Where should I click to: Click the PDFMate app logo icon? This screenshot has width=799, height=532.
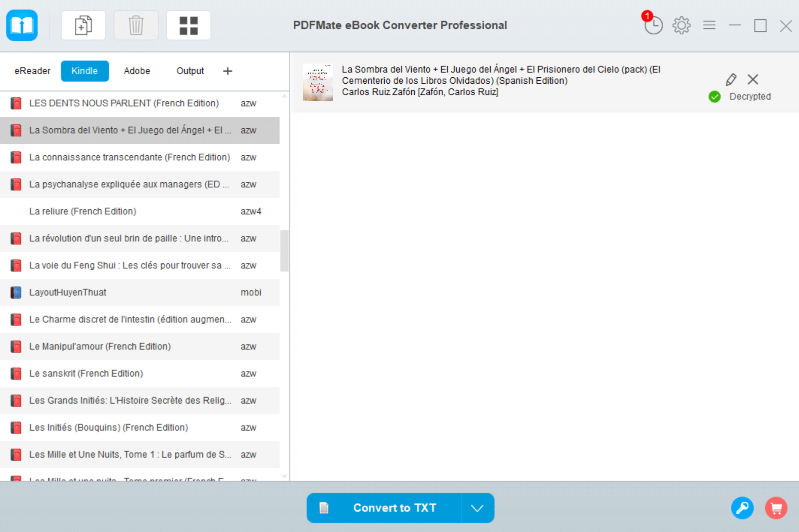click(x=22, y=25)
